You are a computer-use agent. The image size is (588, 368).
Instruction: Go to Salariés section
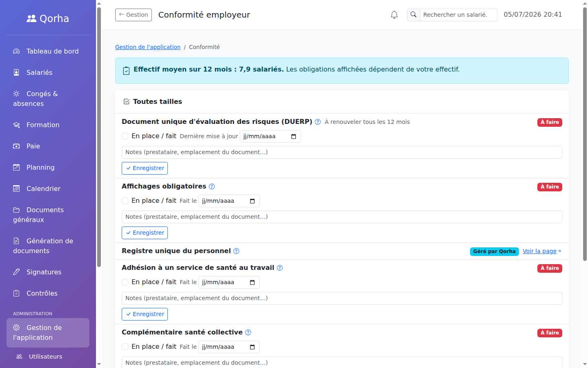[x=48, y=72]
